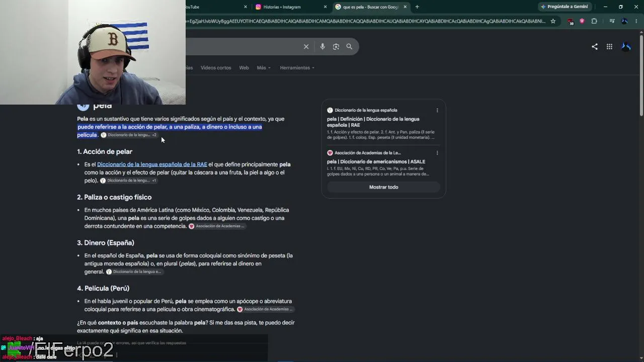
Task: Click the Diccionario chip after 'general.'
Action: (x=134, y=272)
